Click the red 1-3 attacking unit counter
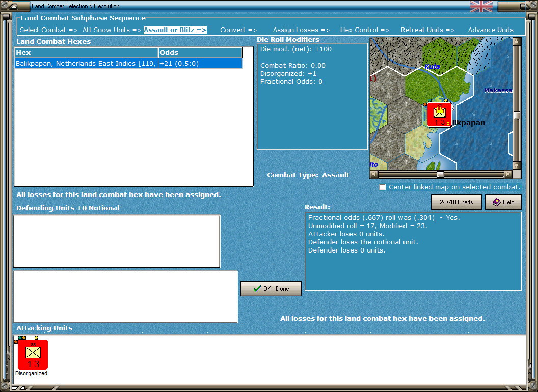538x392 pixels. (33, 354)
